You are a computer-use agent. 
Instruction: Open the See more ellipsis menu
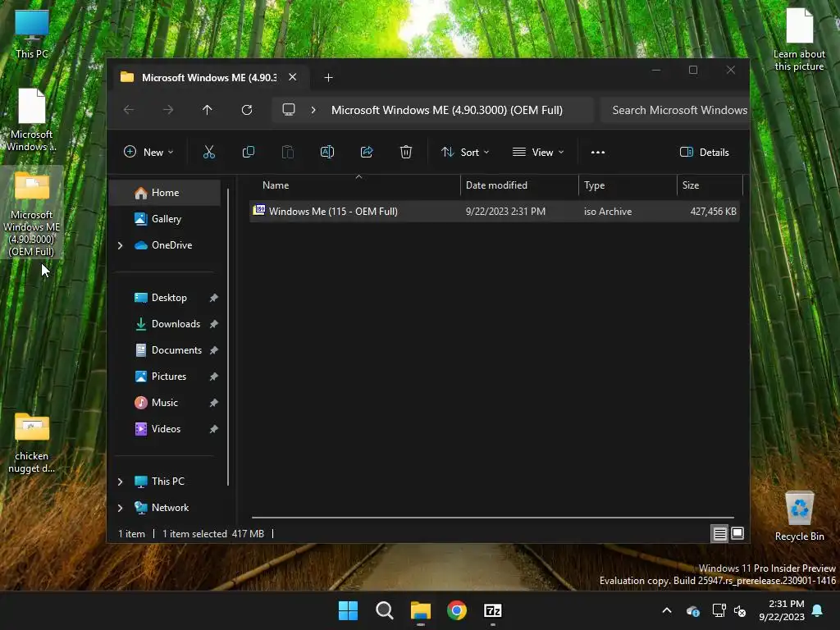(x=598, y=152)
